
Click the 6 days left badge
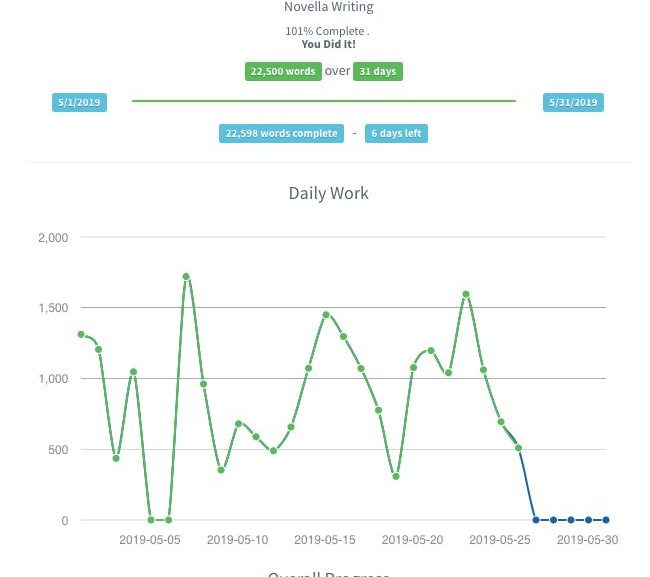click(x=396, y=133)
